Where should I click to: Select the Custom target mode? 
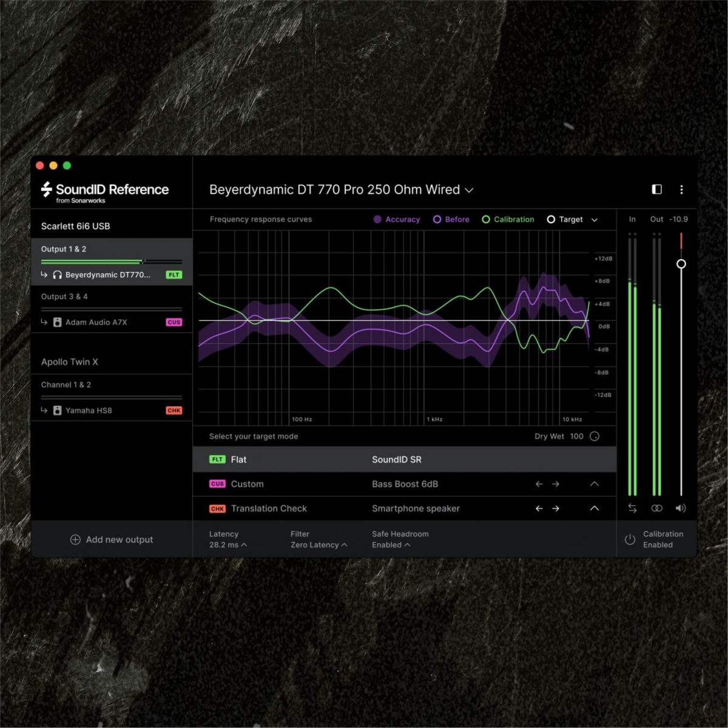[405, 484]
